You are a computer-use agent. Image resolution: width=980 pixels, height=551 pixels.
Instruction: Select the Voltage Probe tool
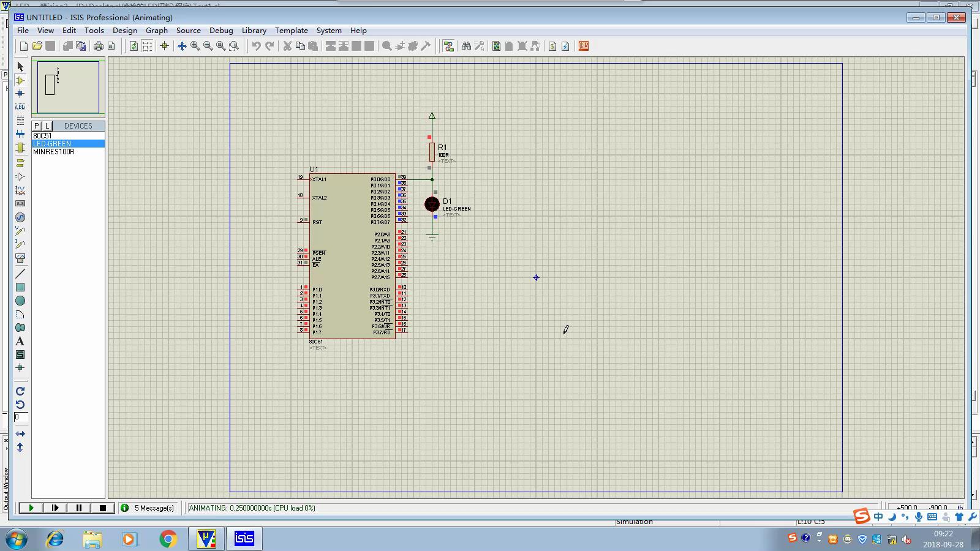20,231
